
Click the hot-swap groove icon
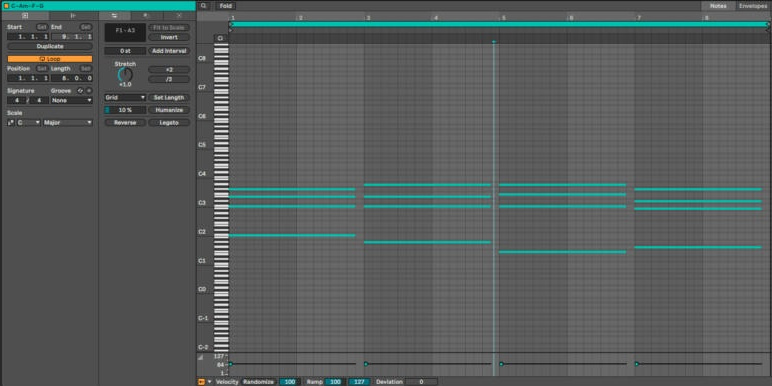tap(80, 91)
